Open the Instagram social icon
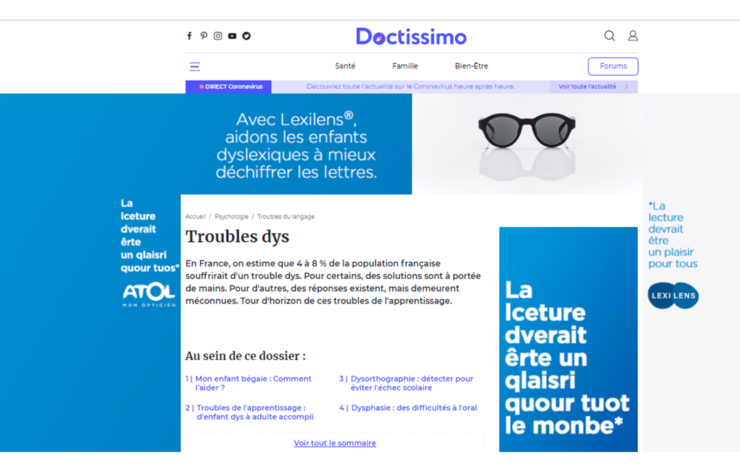Image resolution: width=740 pixels, height=470 pixels. pos(218,36)
